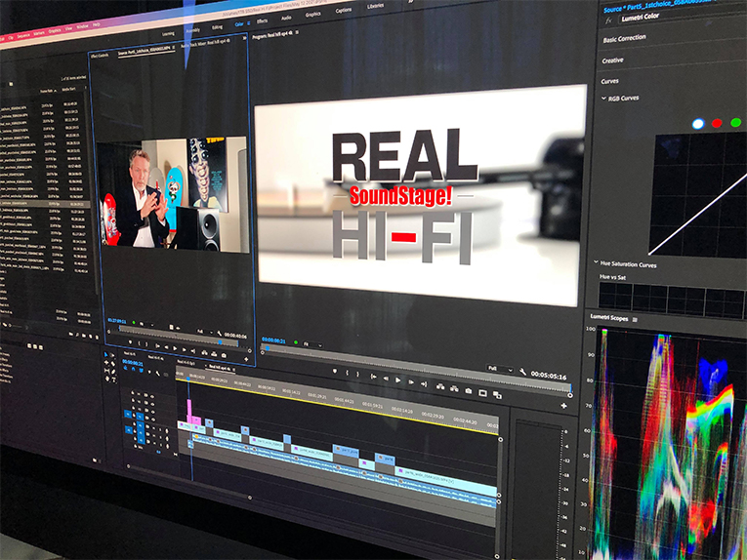This screenshot has width=747, height=560.
Task: Select the Type tool
Action: click(x=114, y=380)
